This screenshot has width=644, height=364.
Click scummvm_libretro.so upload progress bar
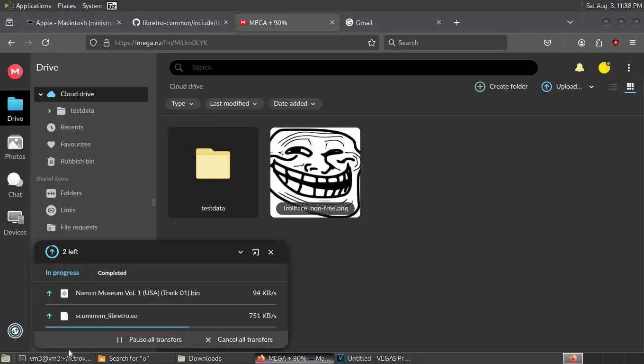pyautogui.click(x=161, y=327)
